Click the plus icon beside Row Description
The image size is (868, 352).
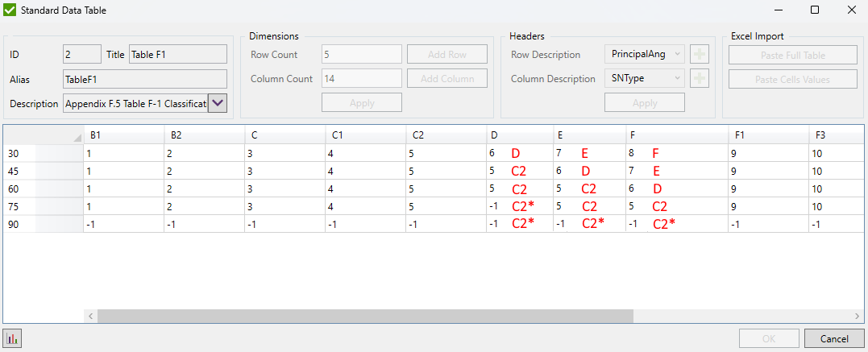tap(700, 55)
